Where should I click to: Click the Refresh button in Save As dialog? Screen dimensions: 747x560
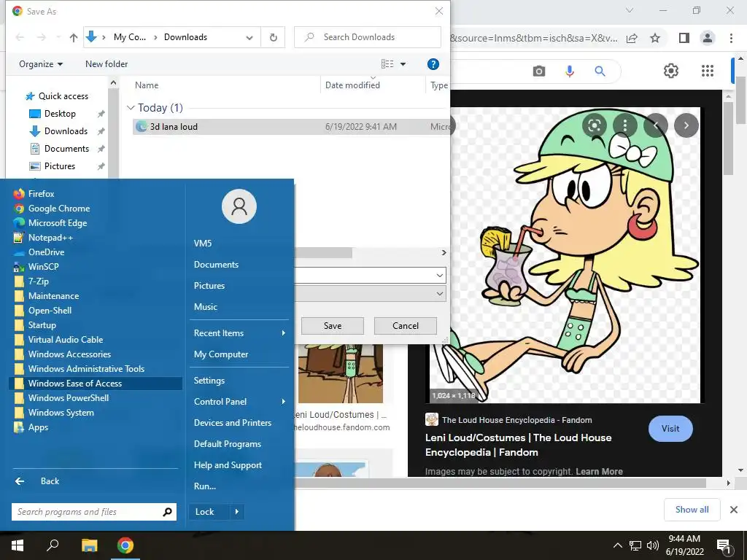point(274,38)
